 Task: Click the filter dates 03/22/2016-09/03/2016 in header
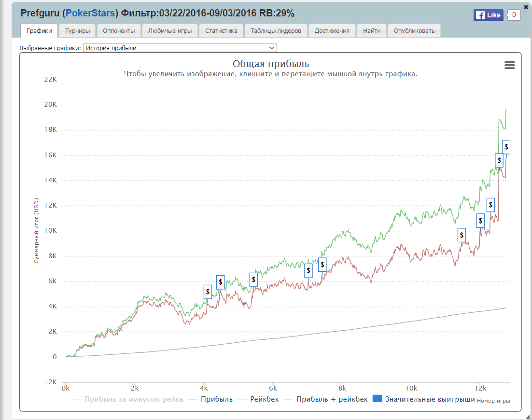coord(208,13)
